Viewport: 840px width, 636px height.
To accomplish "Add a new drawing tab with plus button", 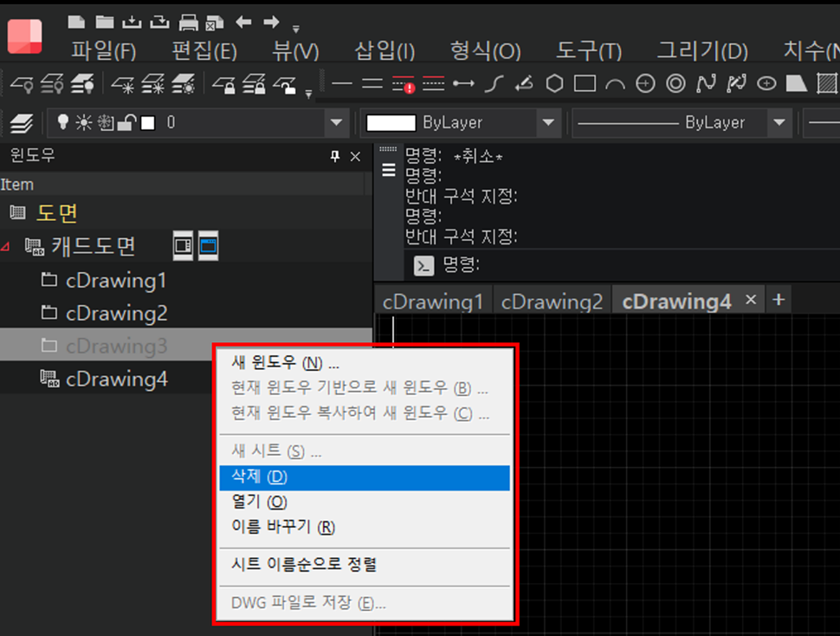I will 779,300.
